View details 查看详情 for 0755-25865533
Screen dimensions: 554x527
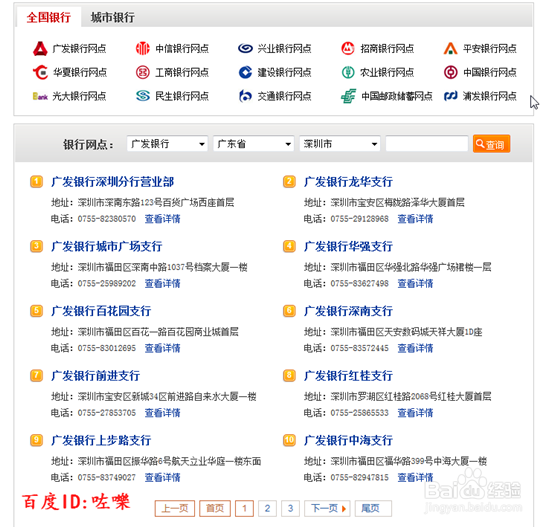click(x=416, y=413)
